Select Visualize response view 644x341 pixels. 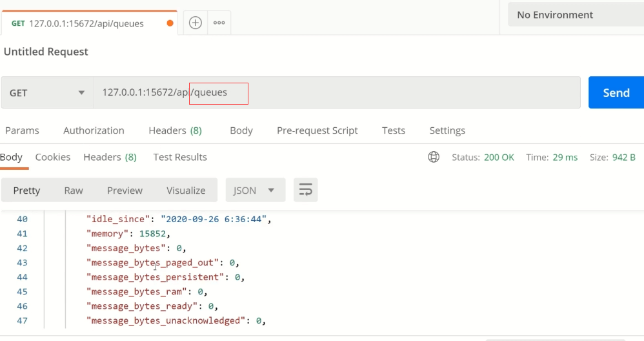tap(186, 191)
